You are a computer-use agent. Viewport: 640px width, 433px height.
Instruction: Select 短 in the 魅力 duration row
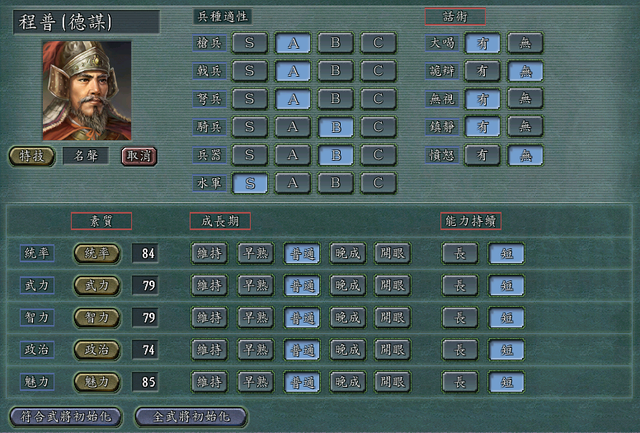507,382
